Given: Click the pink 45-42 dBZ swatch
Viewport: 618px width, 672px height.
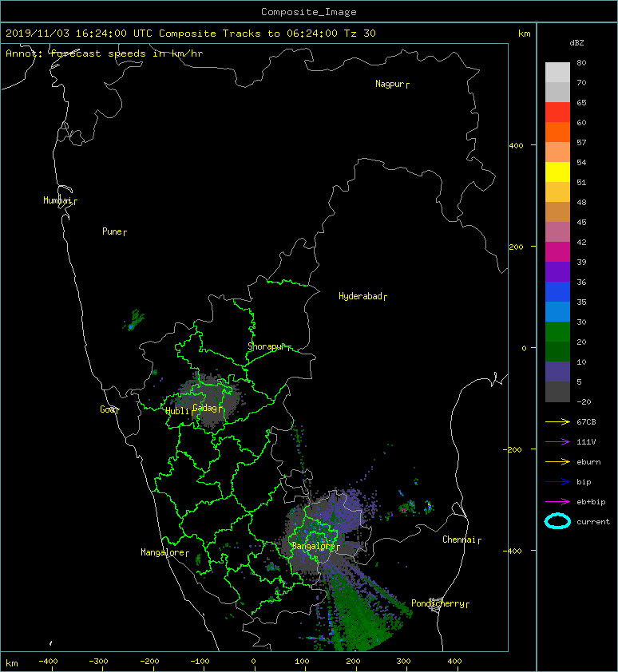Looking at the screenshot, I should point(557,232).
